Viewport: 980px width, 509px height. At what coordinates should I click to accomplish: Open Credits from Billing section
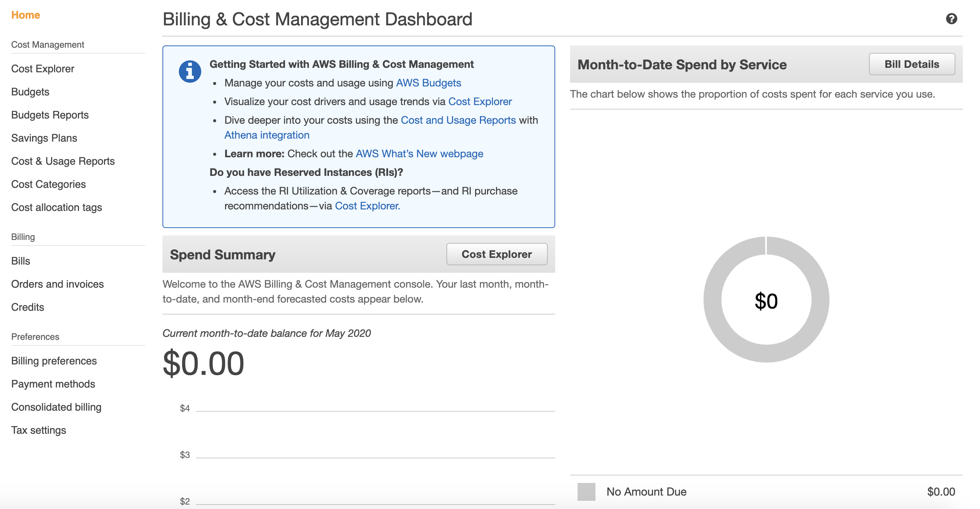(28, 306)
